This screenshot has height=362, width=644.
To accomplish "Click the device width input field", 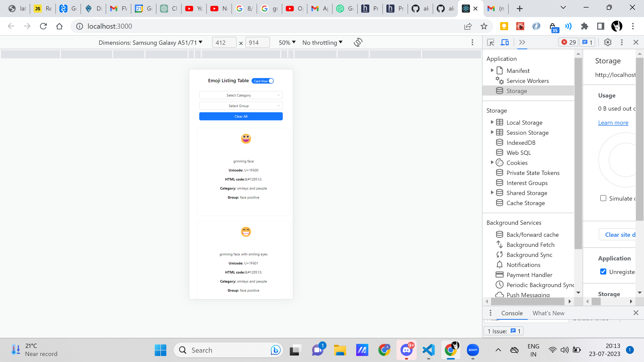I will [x=224, y=42].
